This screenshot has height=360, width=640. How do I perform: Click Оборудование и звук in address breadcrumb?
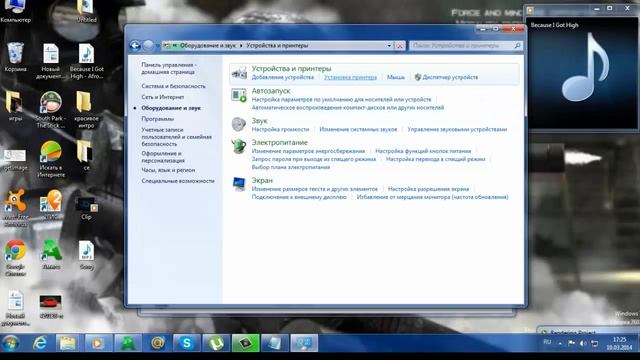coord(208,46)
